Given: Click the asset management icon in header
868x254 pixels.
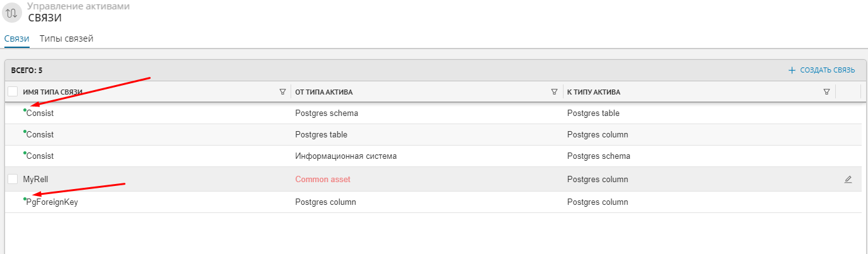Looking at the screenshot, I should click(x=12, y=13).
